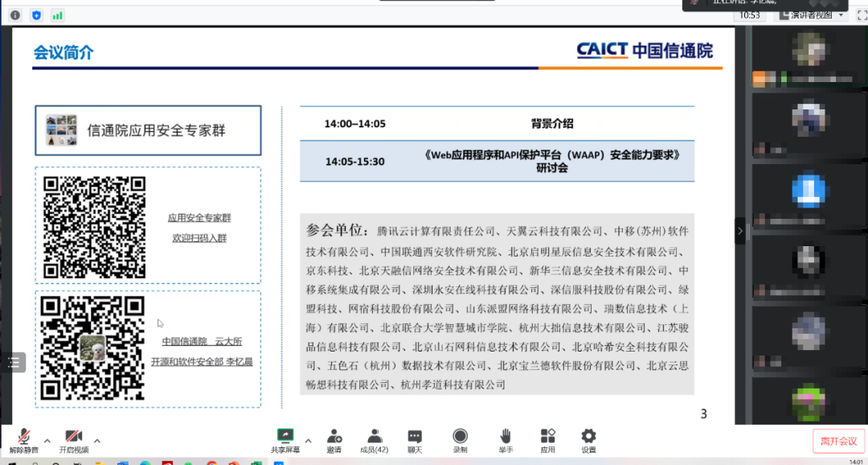Select the participant tile with green border
The height and width of the screenshot is (465, 868).
pos(809,58)
